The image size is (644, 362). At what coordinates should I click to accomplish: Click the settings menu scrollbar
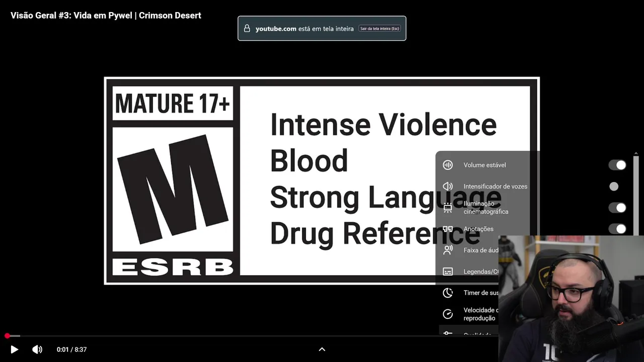pos(636,195)
